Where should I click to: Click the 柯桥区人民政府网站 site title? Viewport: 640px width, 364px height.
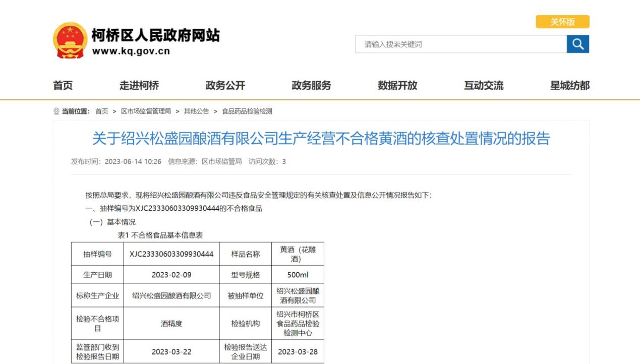156,35
